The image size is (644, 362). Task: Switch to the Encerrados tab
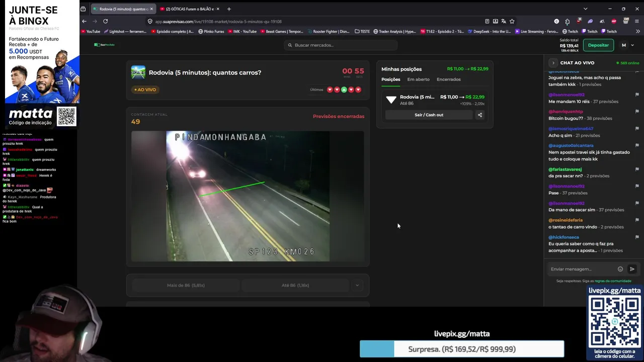(448, 79)
